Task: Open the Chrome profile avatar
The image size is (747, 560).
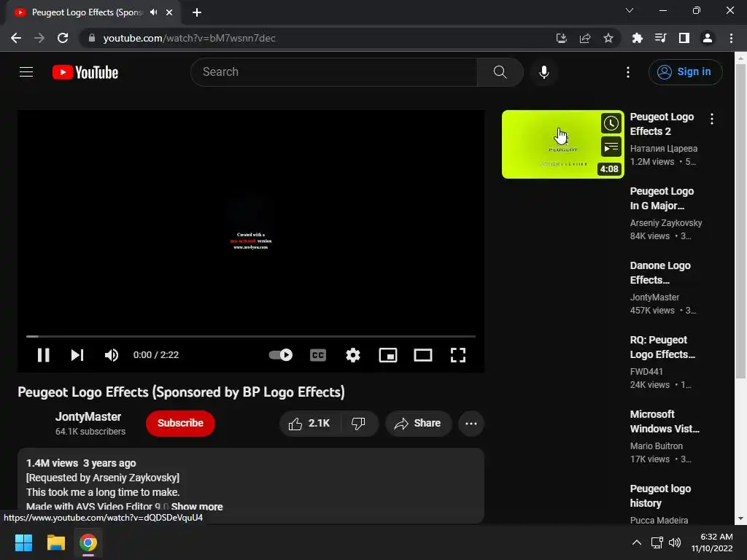Action: [708, 38]
